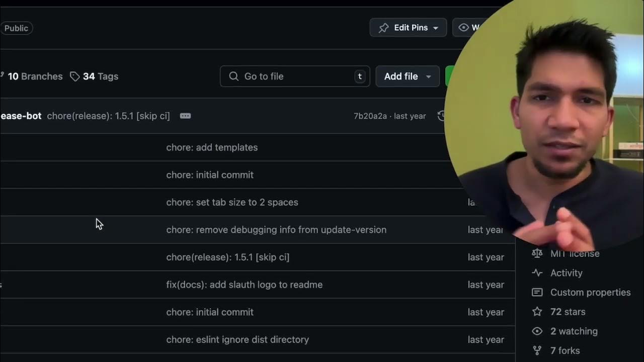Click the tag icon beside 34 Tags
This screenshot has width=644, height=362.
pos(75,76)
